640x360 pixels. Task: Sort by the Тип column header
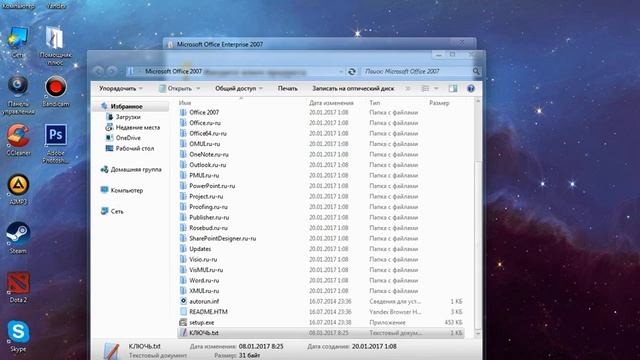coord(374,103)
